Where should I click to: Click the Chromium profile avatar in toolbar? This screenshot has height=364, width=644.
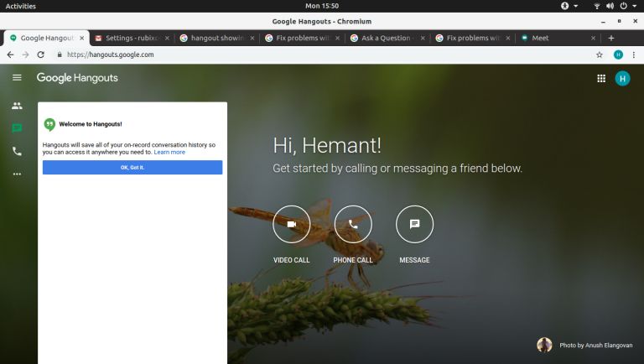pyautogui.click(x=618, y=55)
